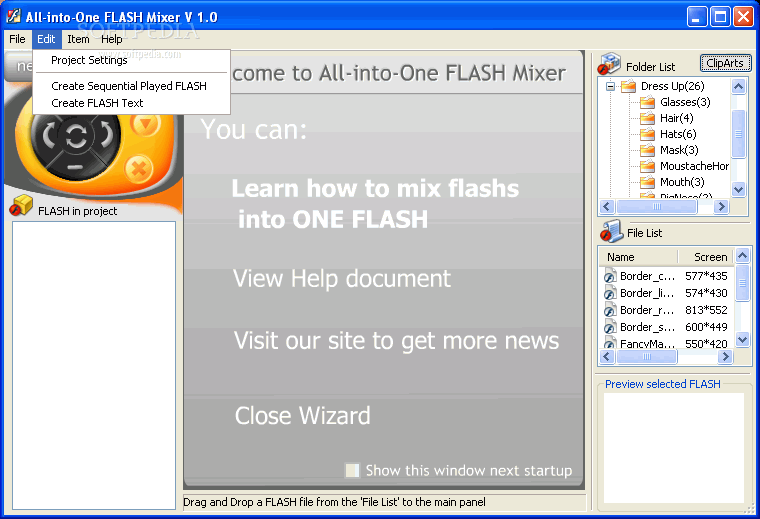Click the Folder List horizontal scrollbar right arrow
The height and width of the screenshot is (519, 760).
pos(721,206)
